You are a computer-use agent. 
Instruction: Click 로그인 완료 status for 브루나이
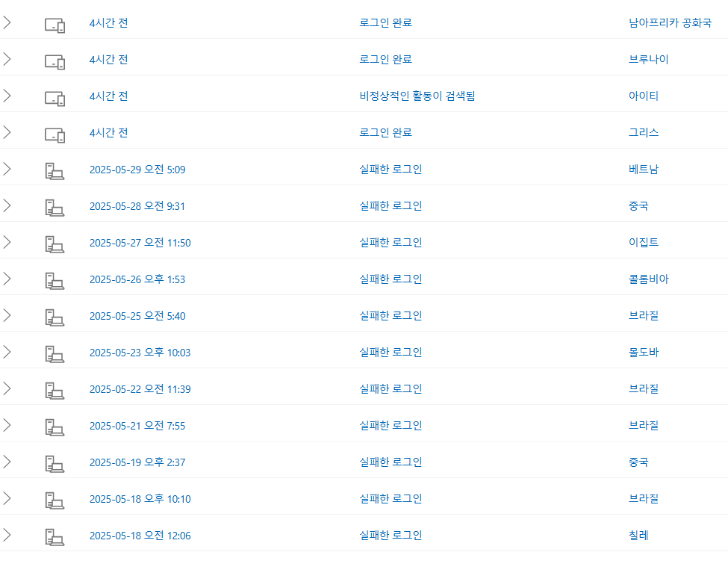click(385, 60)
